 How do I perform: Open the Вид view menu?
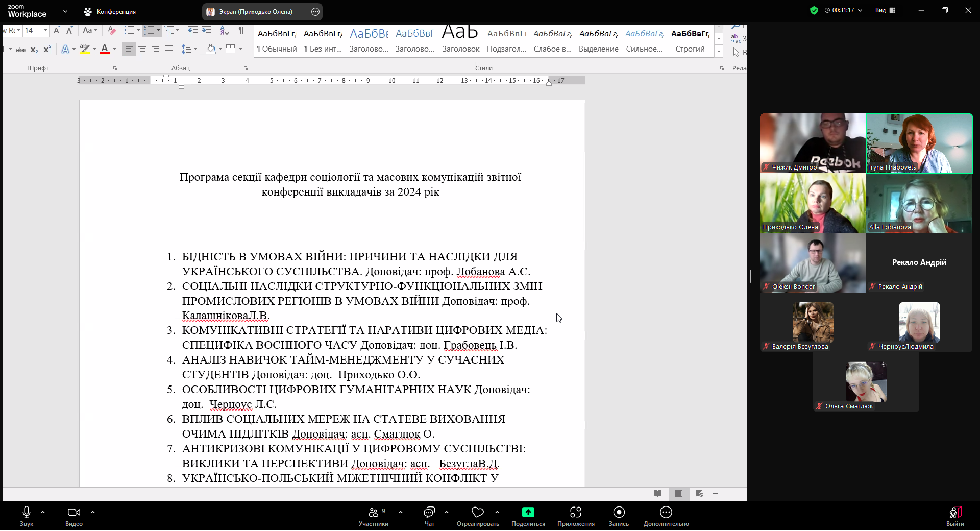885,10
